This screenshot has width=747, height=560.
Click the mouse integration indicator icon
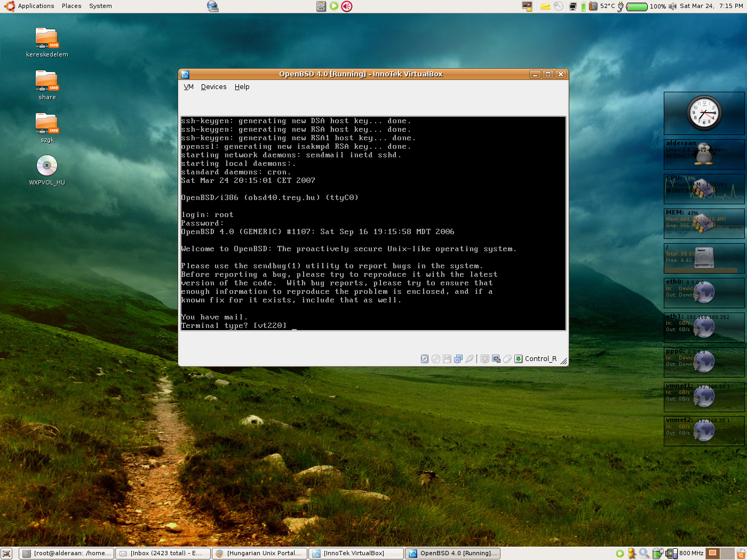pos(507,359)
